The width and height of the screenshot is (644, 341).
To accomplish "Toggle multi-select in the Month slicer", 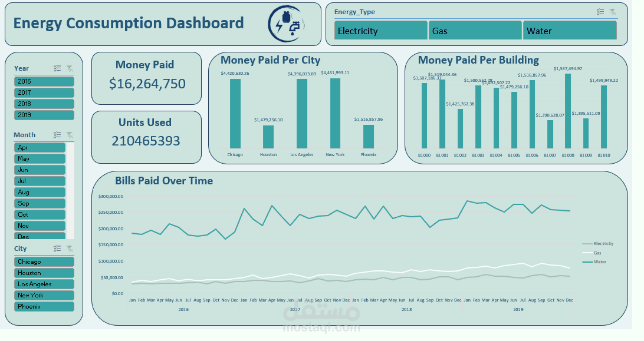I will pyautogui.click(x=57, y=135).
